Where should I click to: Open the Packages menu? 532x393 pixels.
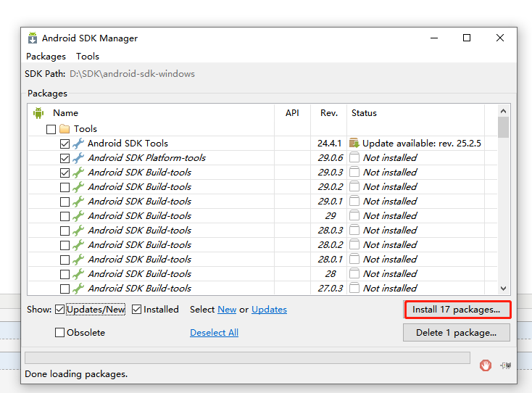(46, 57)
